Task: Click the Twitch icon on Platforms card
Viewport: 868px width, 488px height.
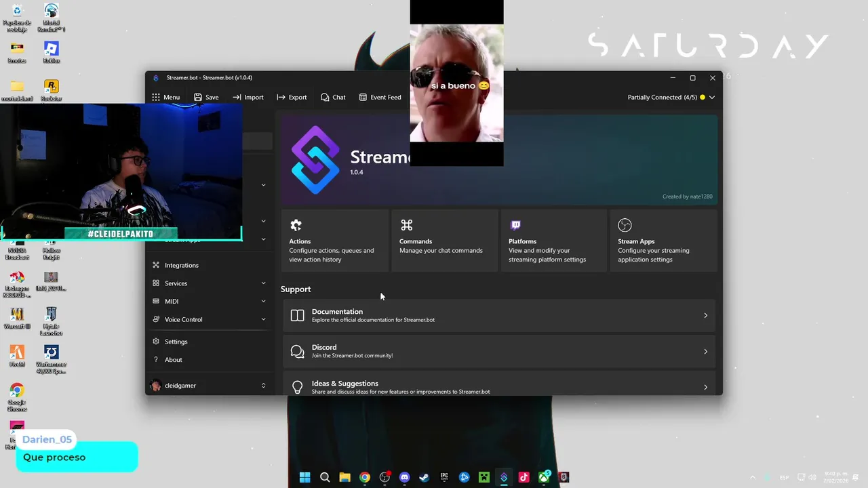Action: coord(515,225)
